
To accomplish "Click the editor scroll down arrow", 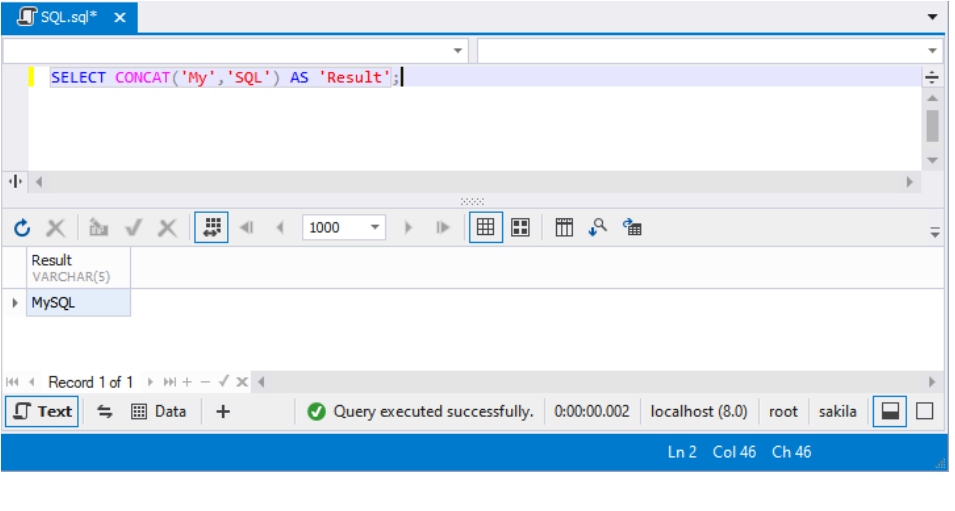I will [932, 161].
